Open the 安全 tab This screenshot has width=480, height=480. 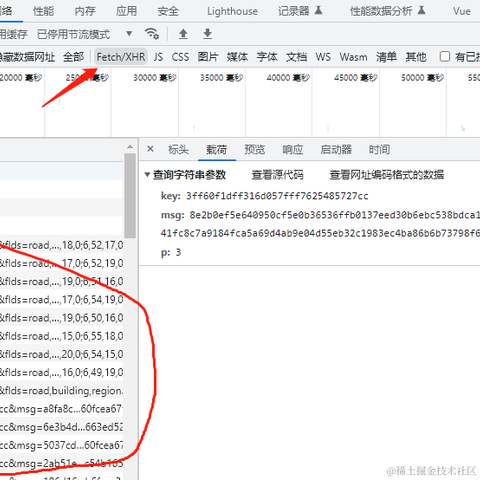(x=168, y=11)
